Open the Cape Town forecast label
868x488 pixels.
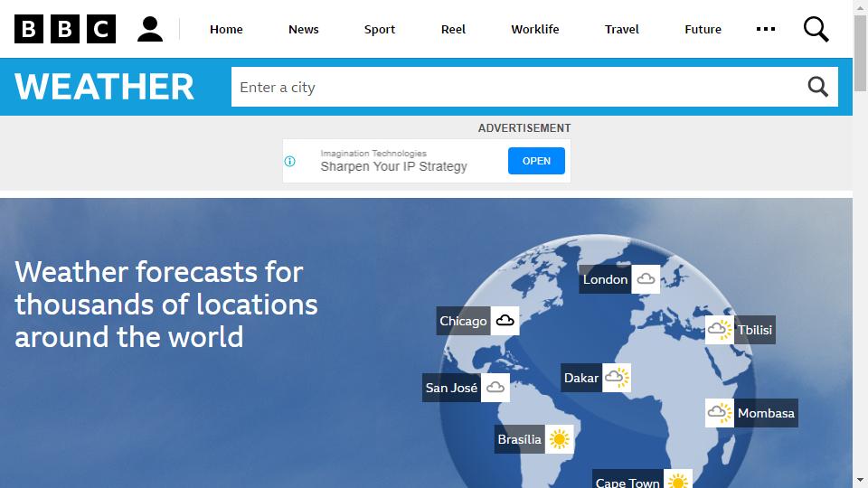click(627, 479)
